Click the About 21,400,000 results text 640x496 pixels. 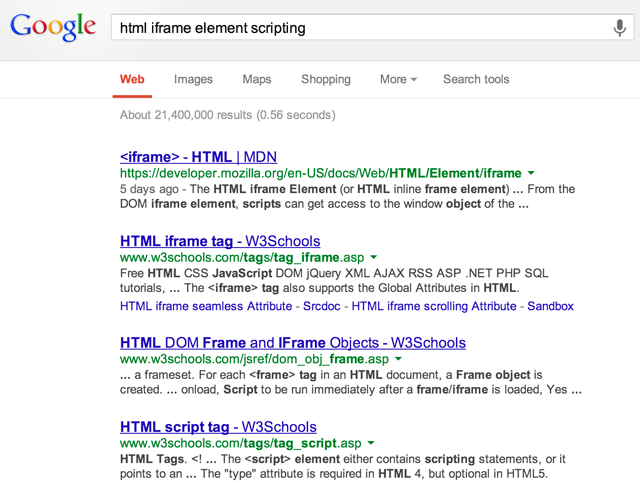click(x=227, y=115)
